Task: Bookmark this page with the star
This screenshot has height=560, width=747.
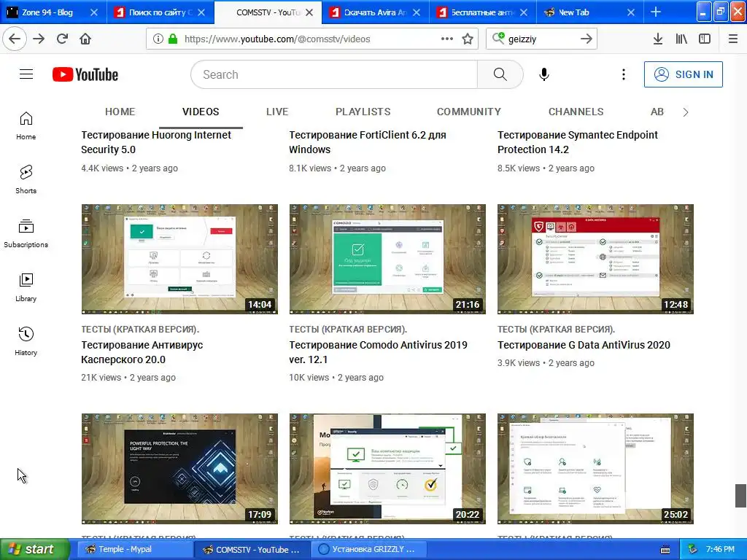Action: [x=468, y=39]
